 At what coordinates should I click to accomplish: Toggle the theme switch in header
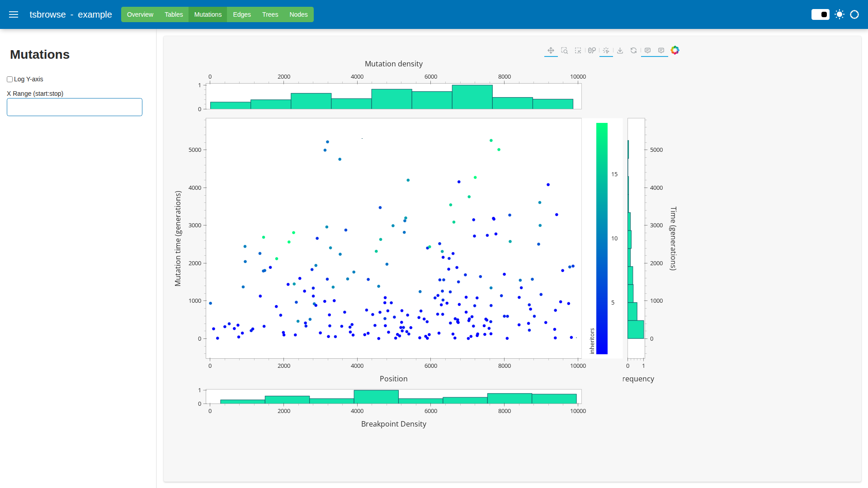(x=820, y=14)
